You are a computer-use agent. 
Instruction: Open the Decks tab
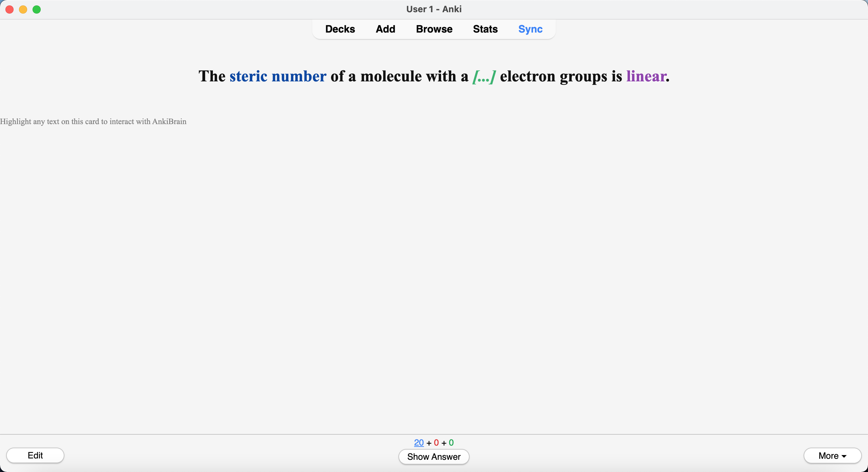point(340,29)
